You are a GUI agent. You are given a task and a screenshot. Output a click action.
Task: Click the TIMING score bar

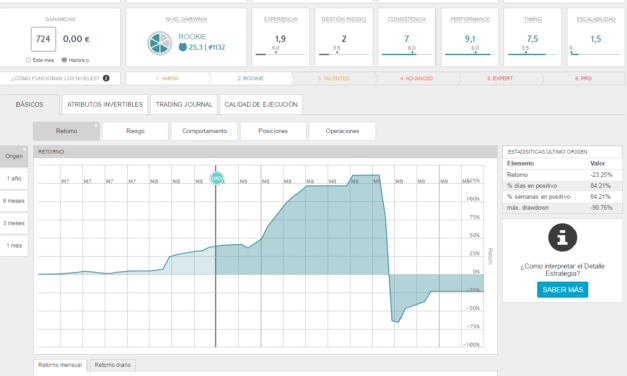[x=533, y=54]
